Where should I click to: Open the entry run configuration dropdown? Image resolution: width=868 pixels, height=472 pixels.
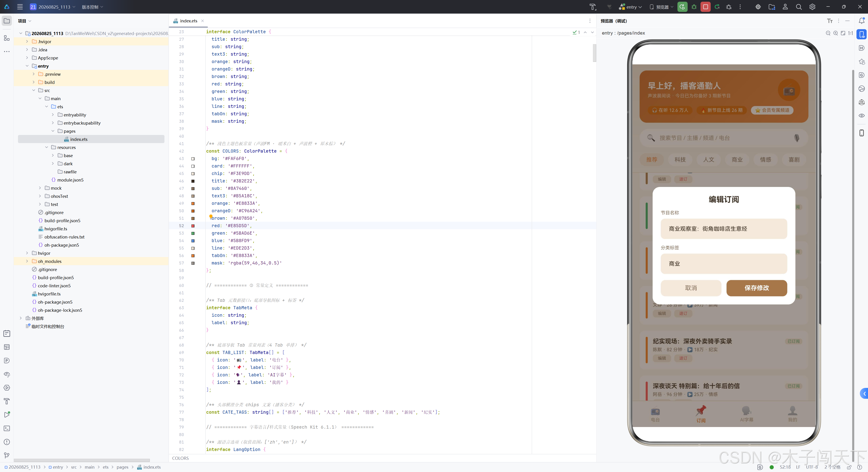[x=630, y=7]
